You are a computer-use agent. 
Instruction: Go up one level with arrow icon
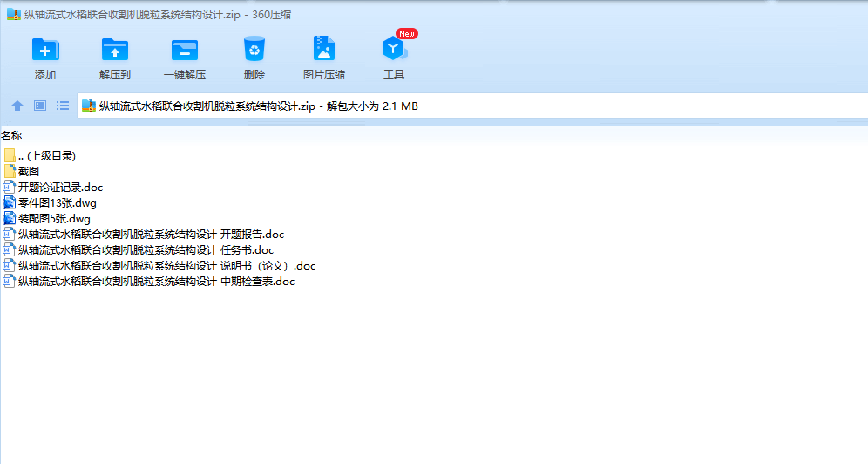pyautogui.click(x=17, y=106)
